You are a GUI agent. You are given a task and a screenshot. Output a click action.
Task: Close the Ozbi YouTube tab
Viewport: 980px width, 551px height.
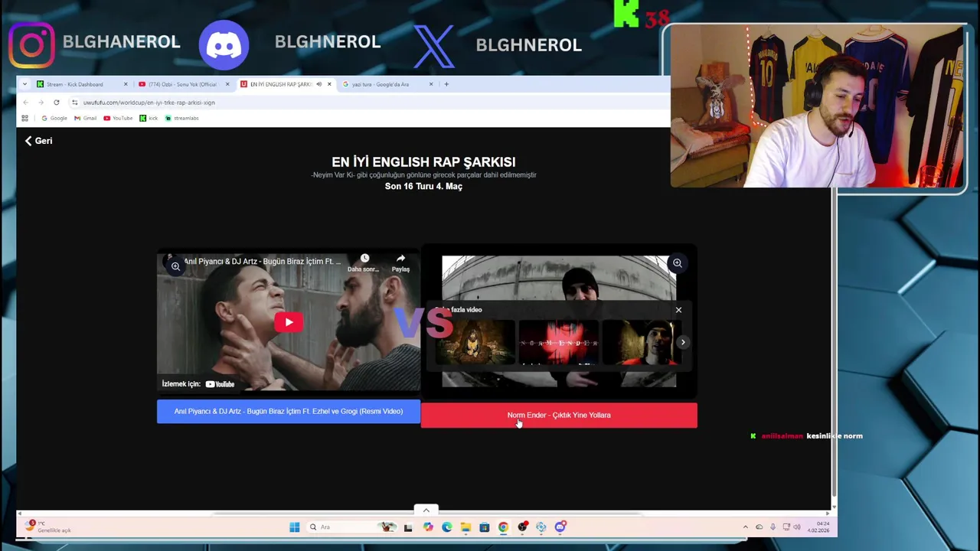[227, 84]
